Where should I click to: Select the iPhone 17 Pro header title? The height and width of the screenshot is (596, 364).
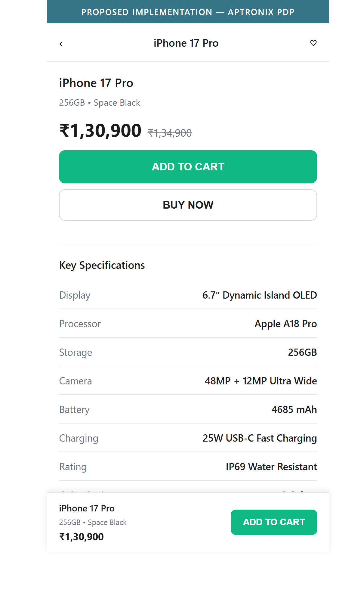(x=186, y=43)
